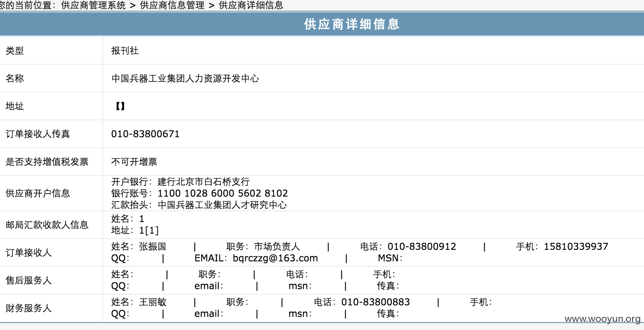Click the 财务服务人 row label
The image size is (644, 330).
[x=29, y=308]
